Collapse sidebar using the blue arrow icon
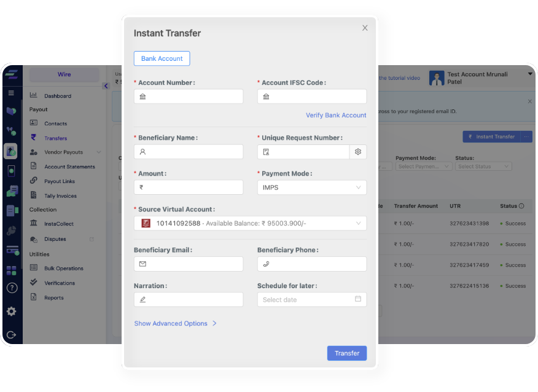538x392 pixels. [106, 86]
